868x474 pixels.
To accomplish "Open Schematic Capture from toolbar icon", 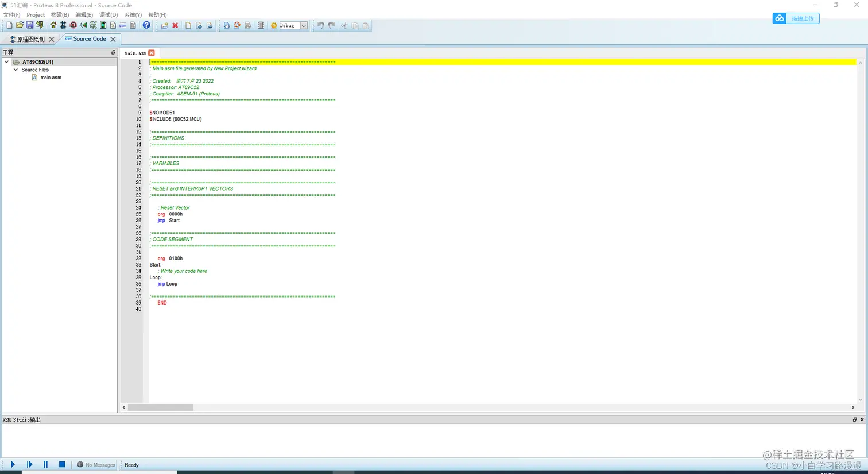I will [x=63, y=25].
